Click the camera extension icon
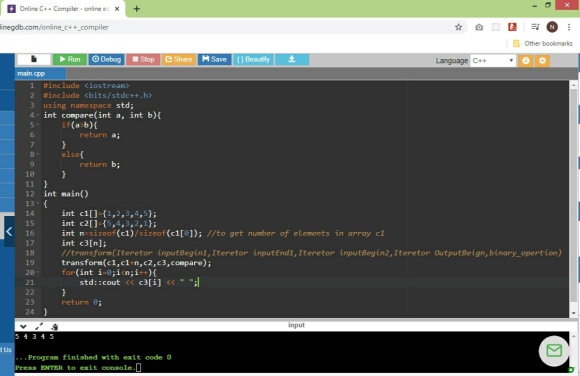Viewport: 580px width, 376px height. pos(479,27)
